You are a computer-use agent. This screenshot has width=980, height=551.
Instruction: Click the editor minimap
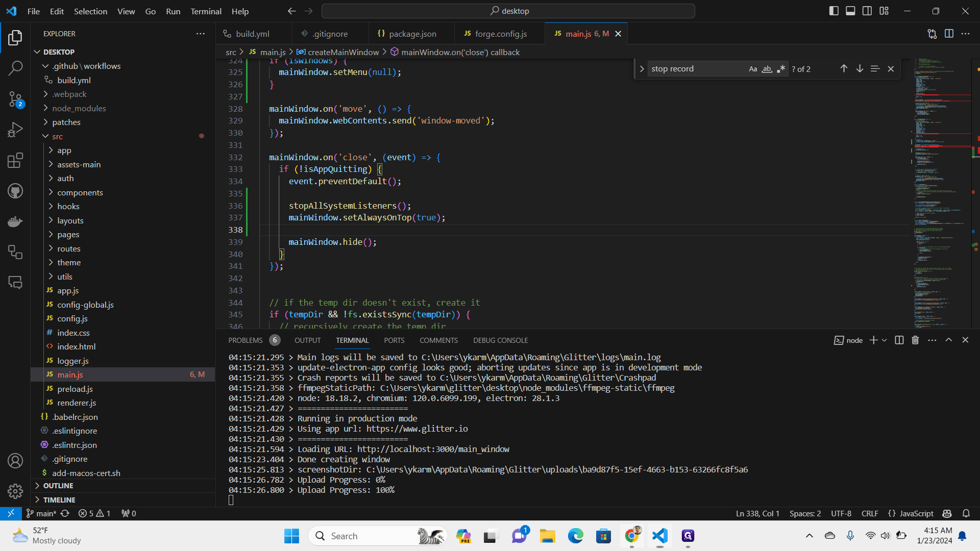[942, 194]
